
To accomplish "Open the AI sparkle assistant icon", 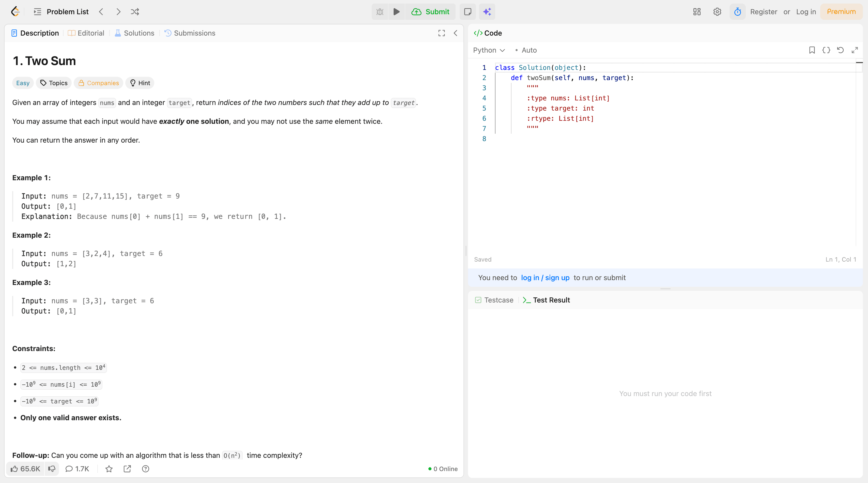I will click(x=487, y=12).
